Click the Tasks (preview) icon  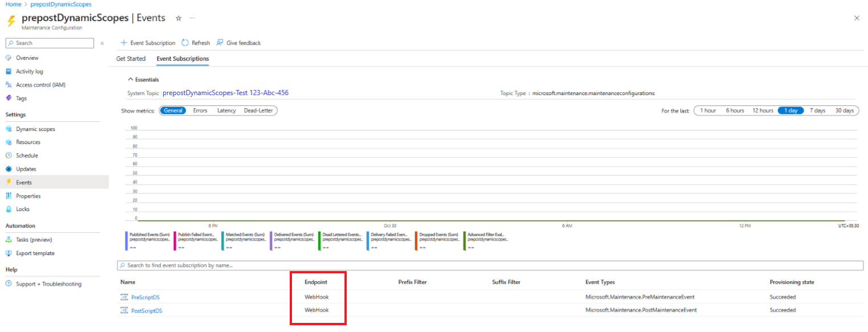pyautogui.click(x=9, y=240)
